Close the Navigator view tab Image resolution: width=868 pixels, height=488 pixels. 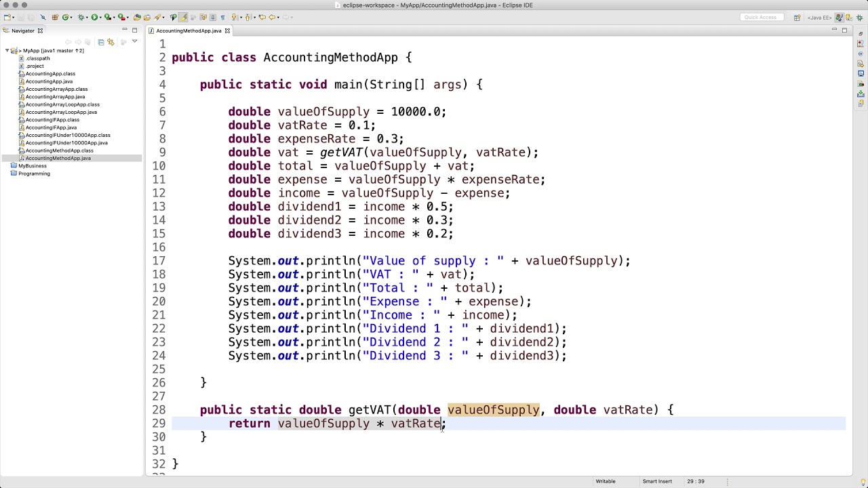tap(40, 30)
